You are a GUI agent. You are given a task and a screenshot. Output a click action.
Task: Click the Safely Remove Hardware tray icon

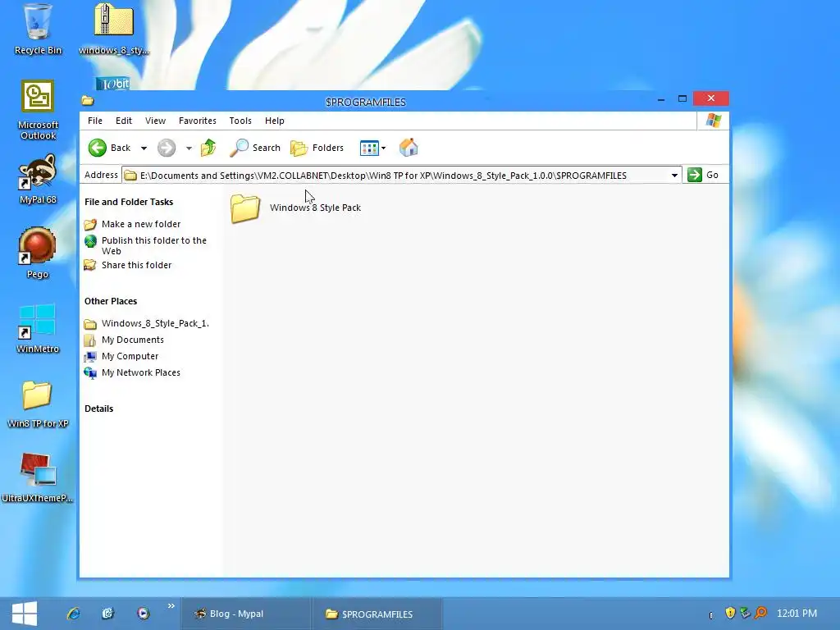click(745, 613)
